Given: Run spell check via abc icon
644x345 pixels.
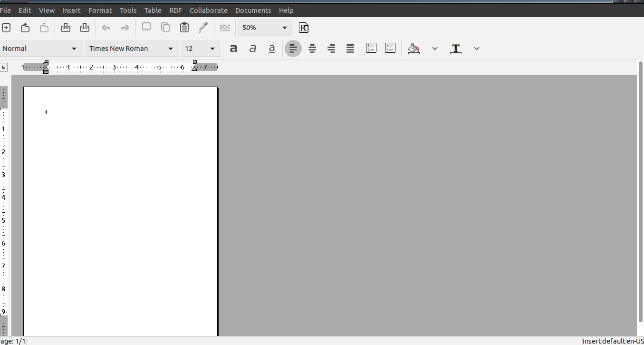Looking at the screenshot, I should point(225,28).
